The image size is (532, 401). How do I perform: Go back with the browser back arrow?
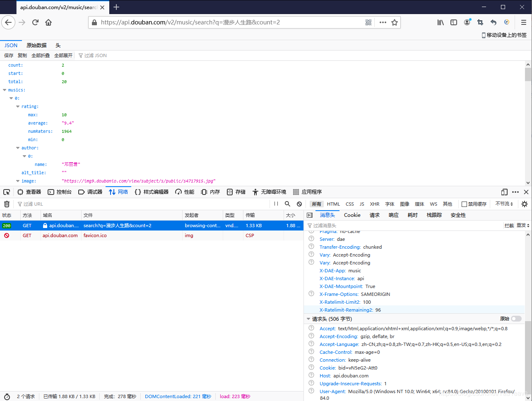point(8,22)
